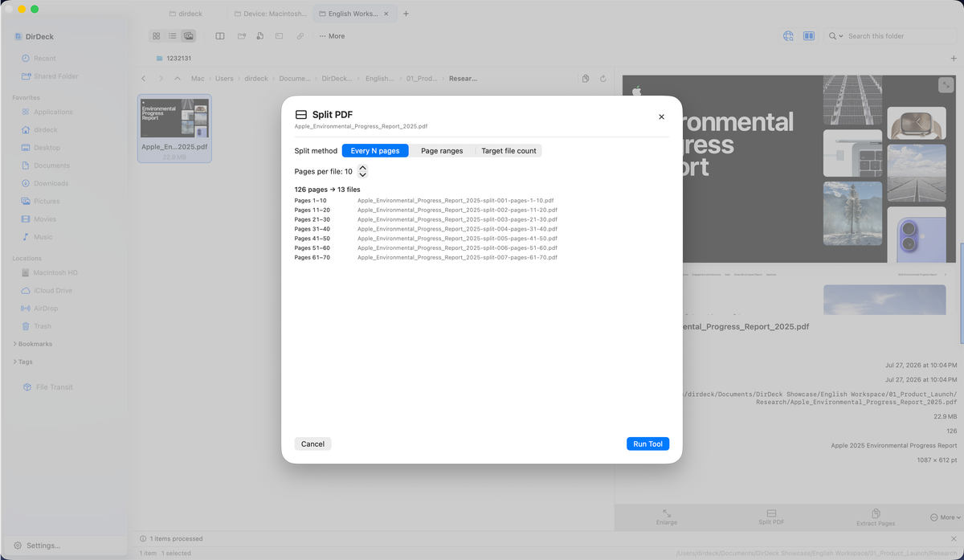
Task: Toggle split pane layout icon
Action: [x=219, y=36]
